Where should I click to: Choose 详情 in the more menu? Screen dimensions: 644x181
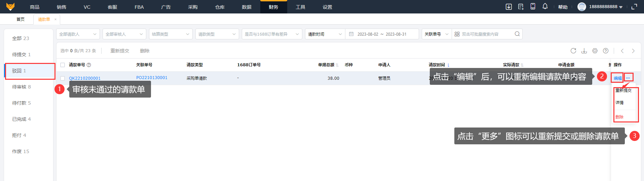pyautogui.click(x=619, y=103)
